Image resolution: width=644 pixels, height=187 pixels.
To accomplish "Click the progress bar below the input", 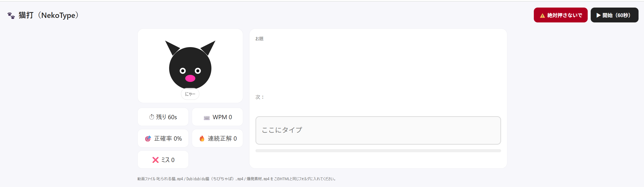I will click(378, 151).
